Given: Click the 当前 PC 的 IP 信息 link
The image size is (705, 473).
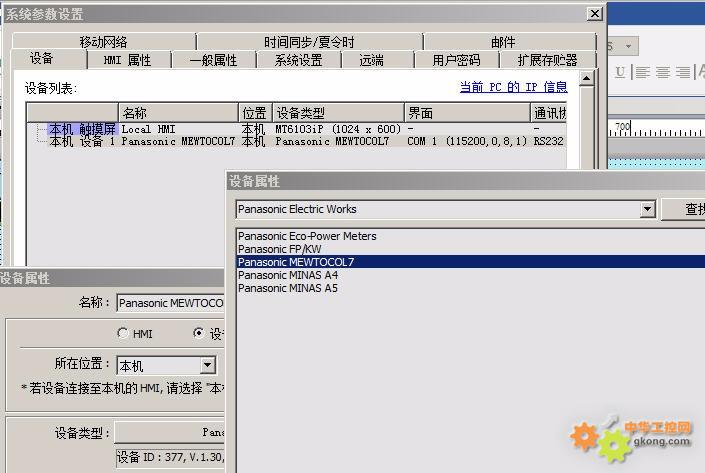Looking at the screenshot, I should (x=513, y=86).
